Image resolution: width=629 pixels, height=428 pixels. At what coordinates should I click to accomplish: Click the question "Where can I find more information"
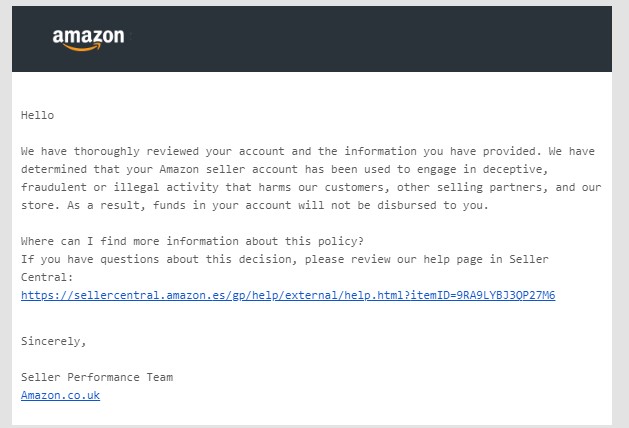pyautogui.click(x=192, y=241)
